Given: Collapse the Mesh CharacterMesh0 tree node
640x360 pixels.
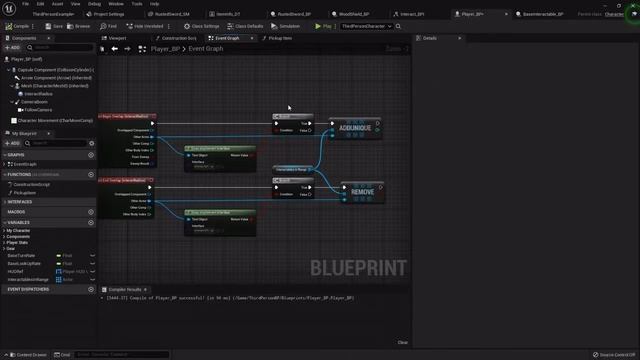Looking at the screenshot, I should [12, 86].
